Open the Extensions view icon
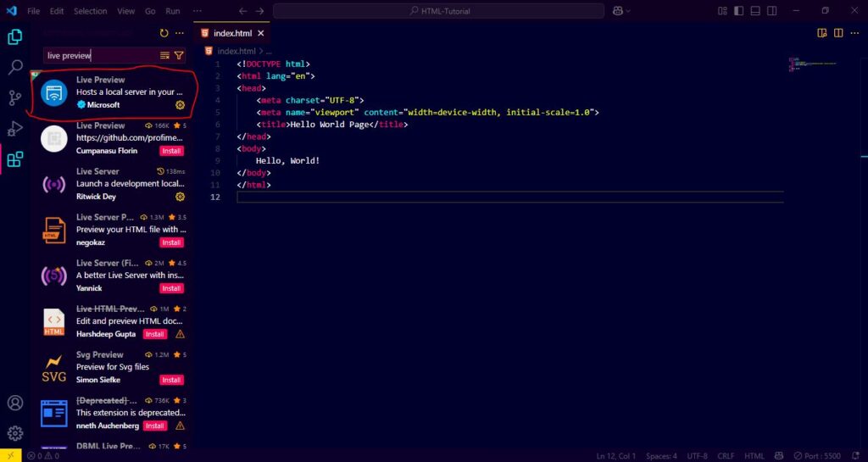 coord(15,159)
